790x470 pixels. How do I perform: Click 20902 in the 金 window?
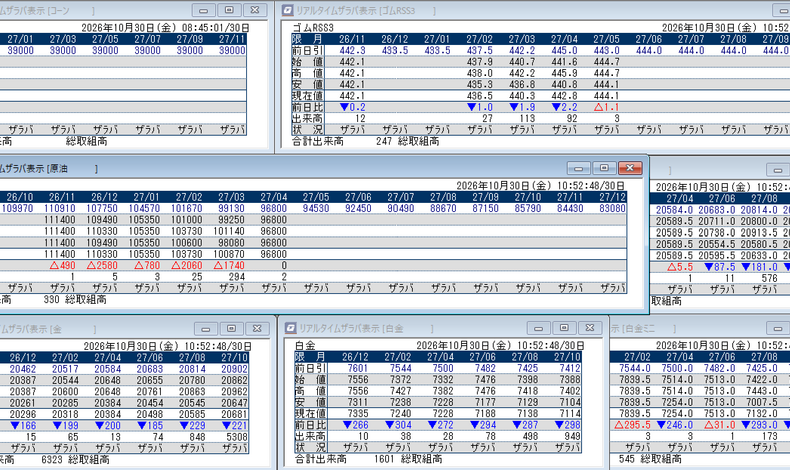(234, 369)
